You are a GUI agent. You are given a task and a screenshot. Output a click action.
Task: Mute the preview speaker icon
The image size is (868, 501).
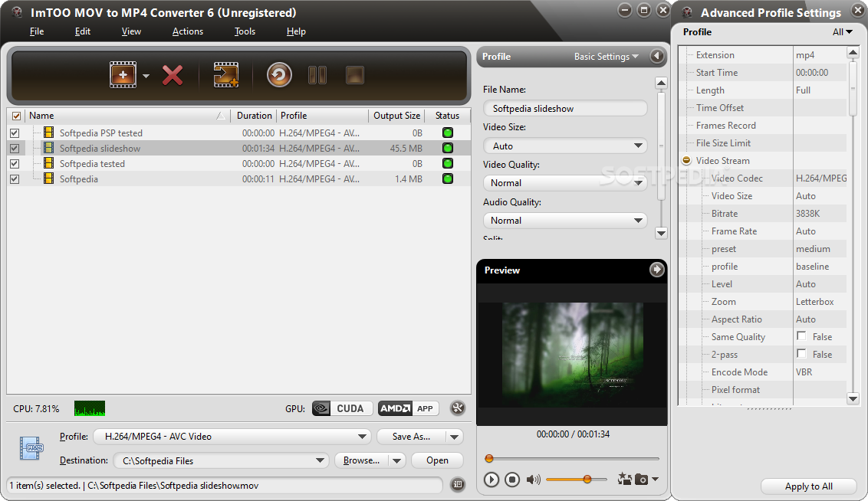[x=533, y=480]
